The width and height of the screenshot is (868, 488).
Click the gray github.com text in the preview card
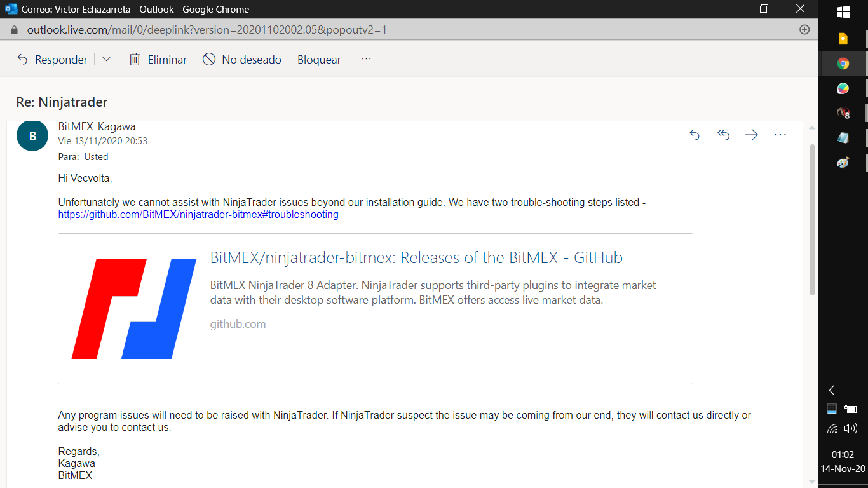pyautogui.click(x=238, y=324)
